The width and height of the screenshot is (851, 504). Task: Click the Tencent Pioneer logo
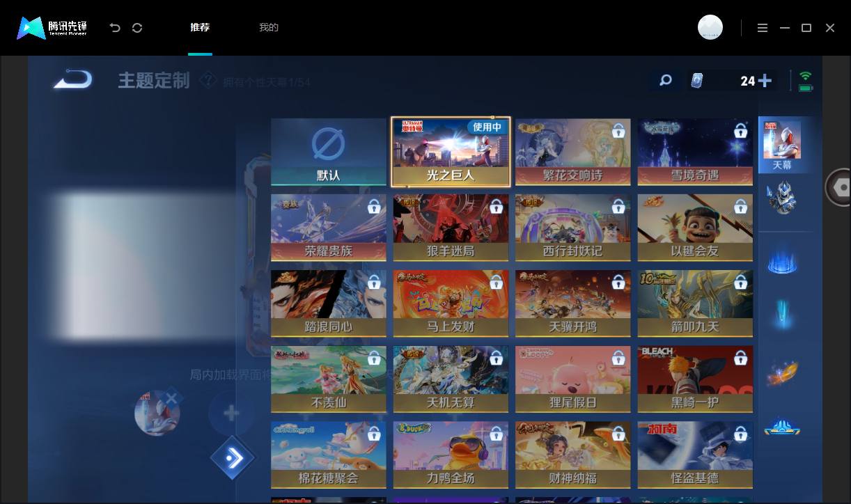[52, 28]
